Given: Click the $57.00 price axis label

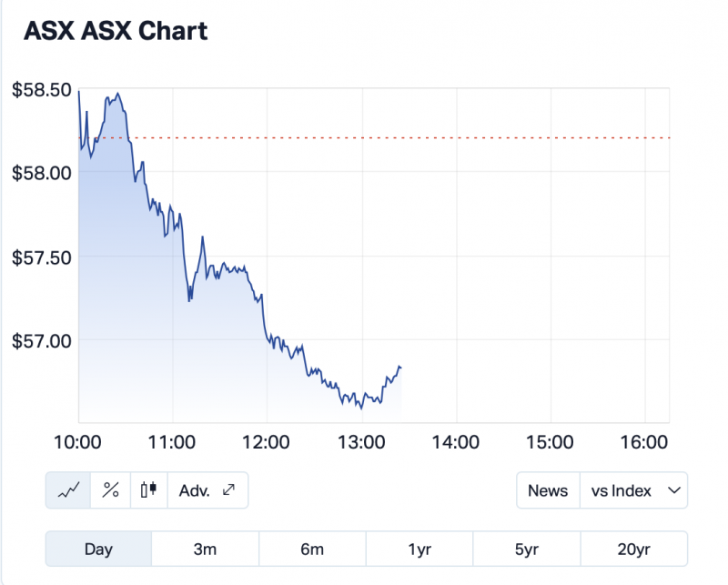Looking at the screenshot, I should point(42,340).
